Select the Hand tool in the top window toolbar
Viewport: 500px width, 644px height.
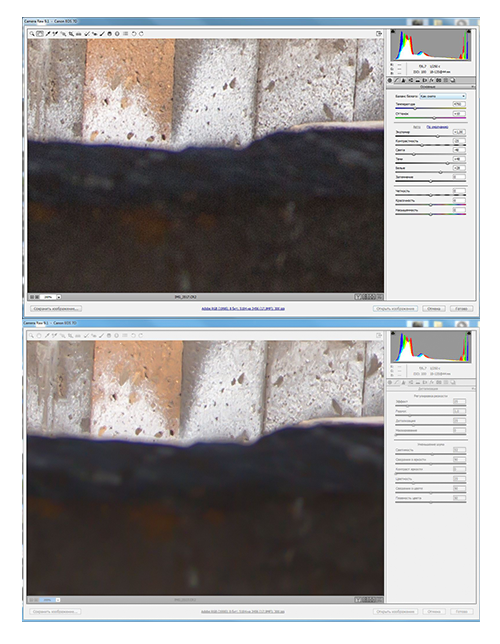point(39,34)
